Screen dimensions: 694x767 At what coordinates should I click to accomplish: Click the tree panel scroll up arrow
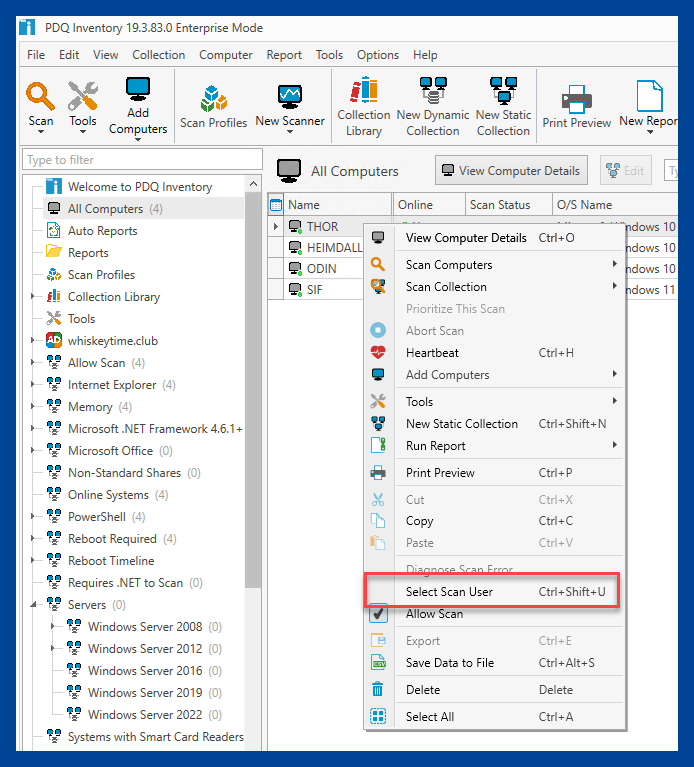click(x=253, y=184)
